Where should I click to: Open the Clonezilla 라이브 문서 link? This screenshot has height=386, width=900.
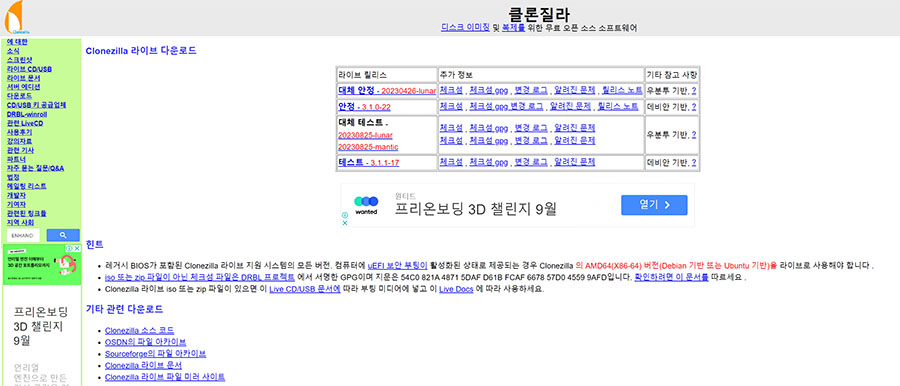click(x=144, y=365)
